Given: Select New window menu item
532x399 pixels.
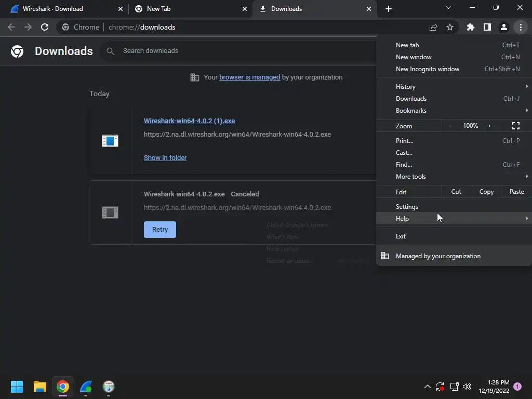Looking at the screenshot, I should click(x=454, y=57).
